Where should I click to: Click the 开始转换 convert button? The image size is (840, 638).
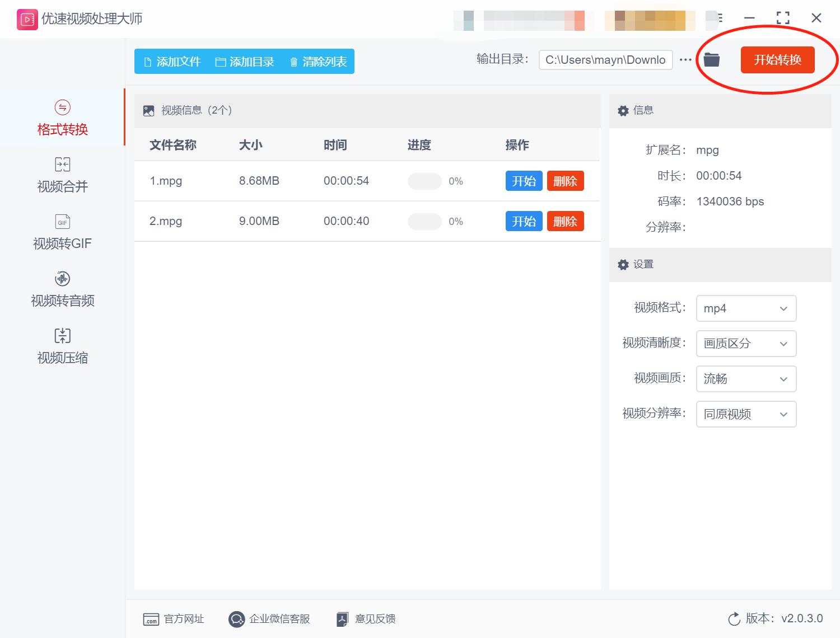[x=778, y=59]
